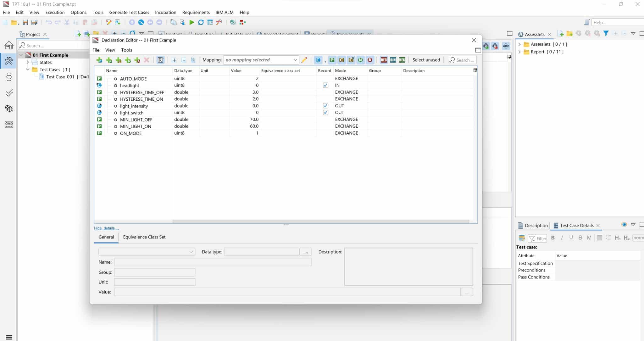The image size is (644, 341).
Task: Uncheck Record checkbox for light_intensity
Action: (325, 106)
